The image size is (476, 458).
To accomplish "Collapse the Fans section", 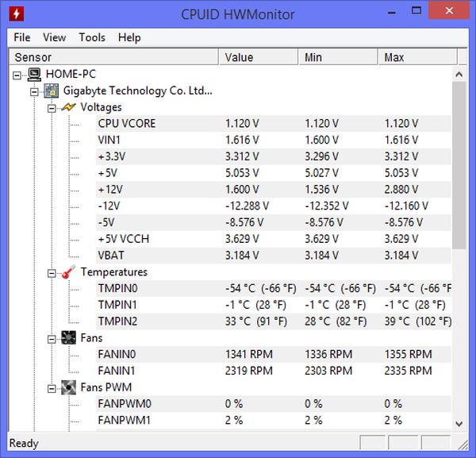I will click(52, 339).
